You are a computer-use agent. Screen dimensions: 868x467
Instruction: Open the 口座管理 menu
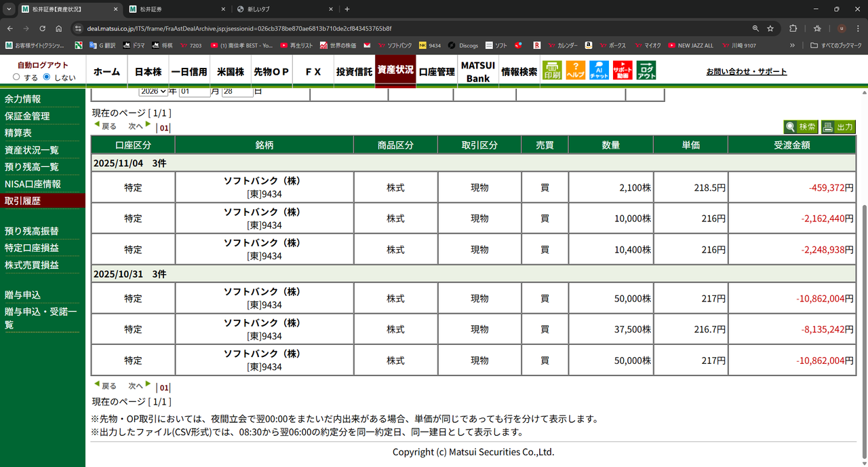click(x=437, y=71)
